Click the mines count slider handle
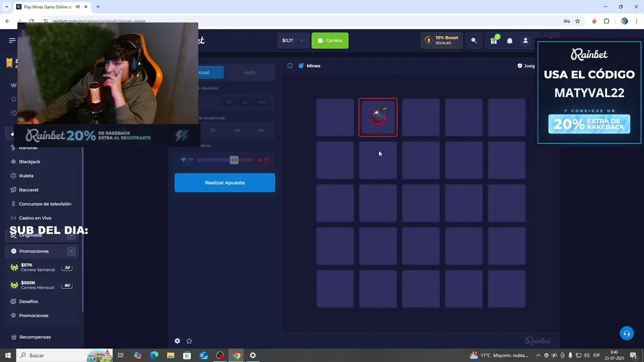Viewport: 644px width, 362px height. point(234,160)
